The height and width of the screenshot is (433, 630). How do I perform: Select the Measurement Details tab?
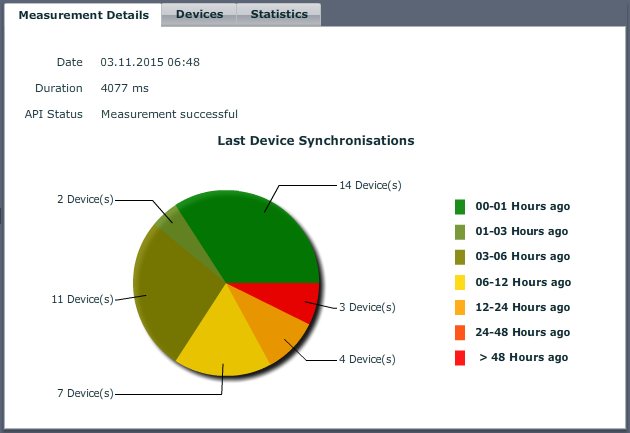click(x=84, y=15)
